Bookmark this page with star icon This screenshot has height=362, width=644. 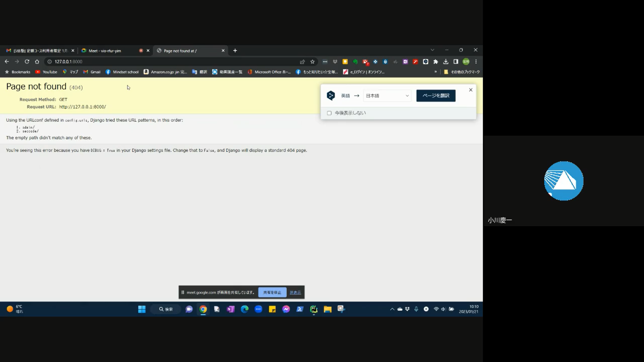(312, 62)
